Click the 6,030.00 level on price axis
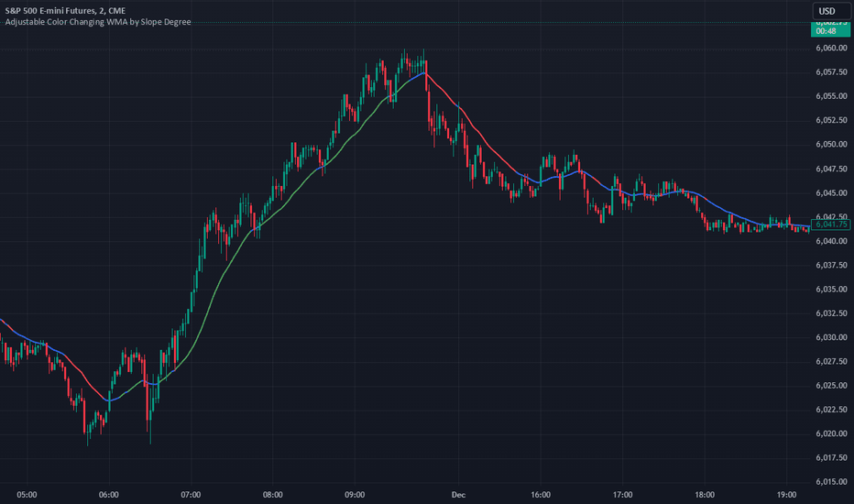The height and width of the screenshot is (504, 854). pyautogui.click(x=831, y=337)
